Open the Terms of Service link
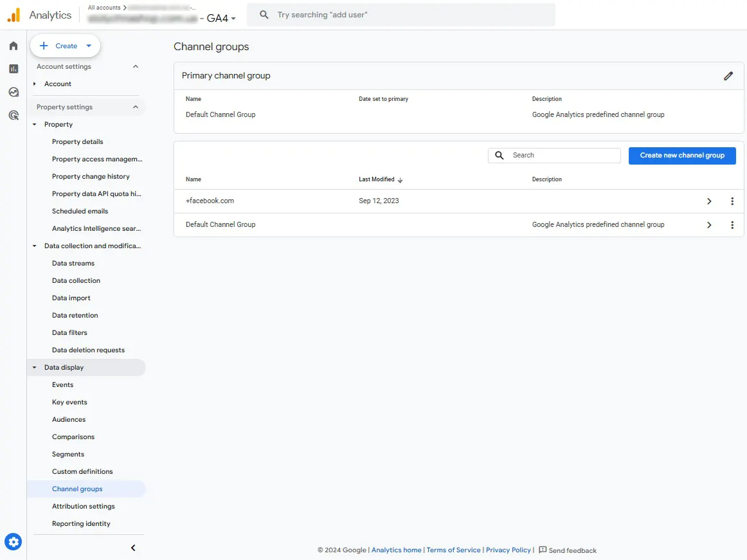 pos(454,550)
